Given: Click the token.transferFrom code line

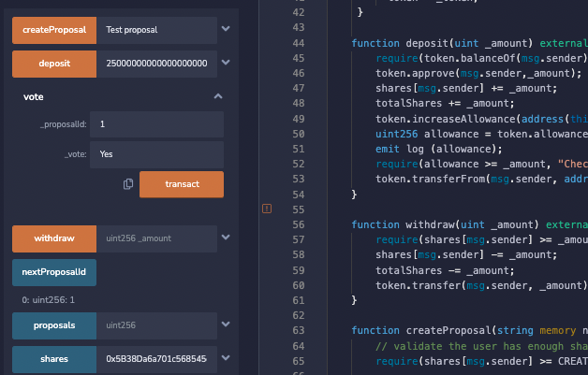Looking at the screenshot, I should (482, 179).
